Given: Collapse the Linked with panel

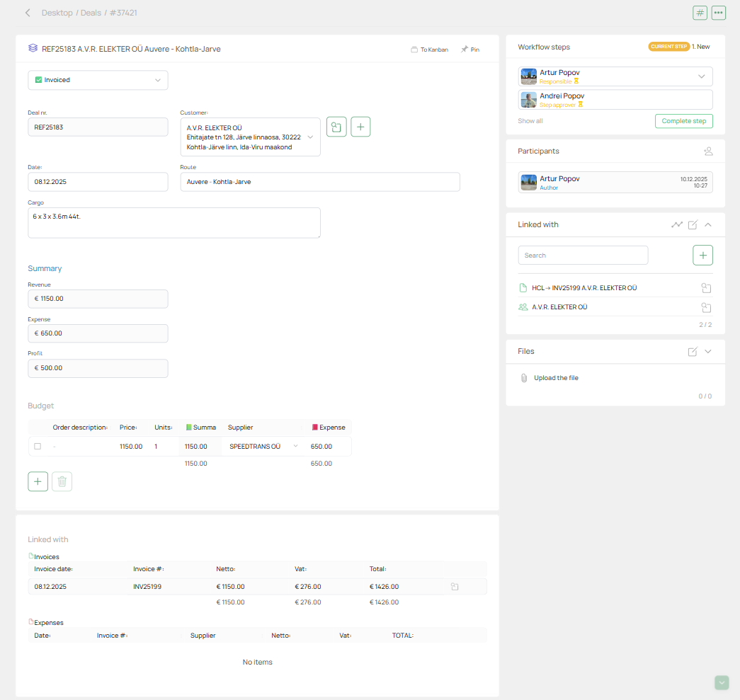Looking at the screenshot, I should [708, 224].
